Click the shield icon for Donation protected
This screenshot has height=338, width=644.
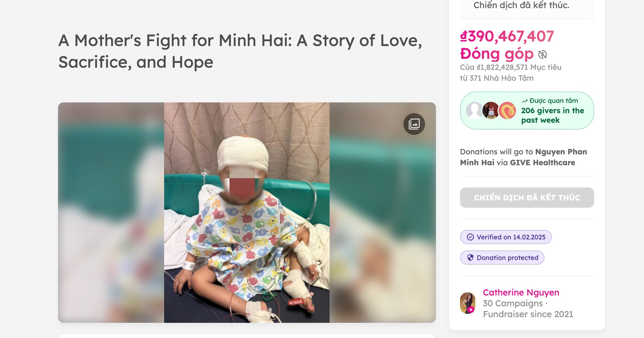point(470,258)
